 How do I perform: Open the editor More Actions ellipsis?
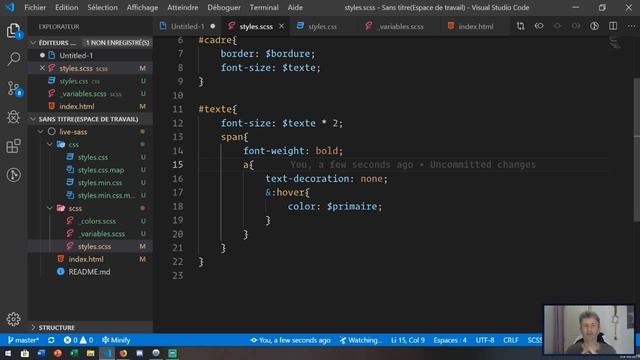coord(631,26)
